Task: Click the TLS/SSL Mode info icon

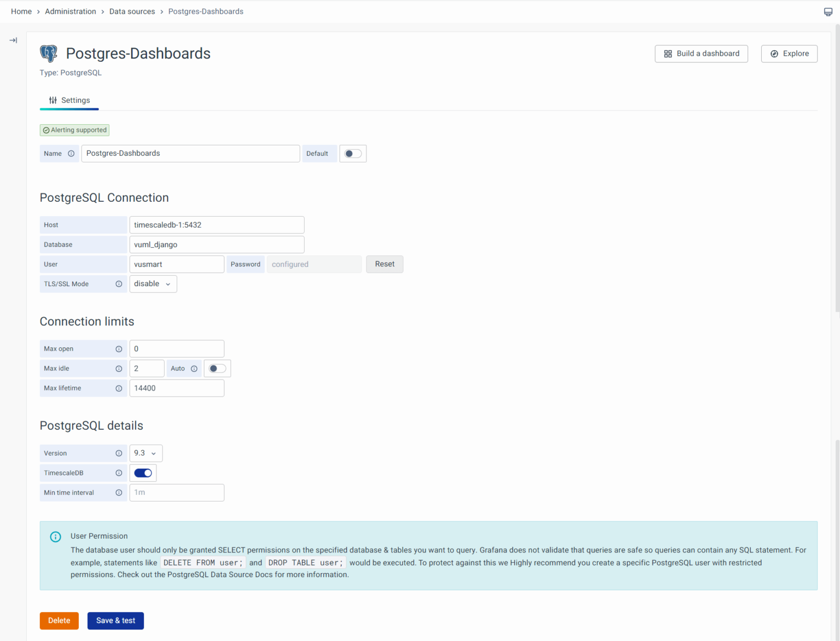Action: [x=119, y=284]
